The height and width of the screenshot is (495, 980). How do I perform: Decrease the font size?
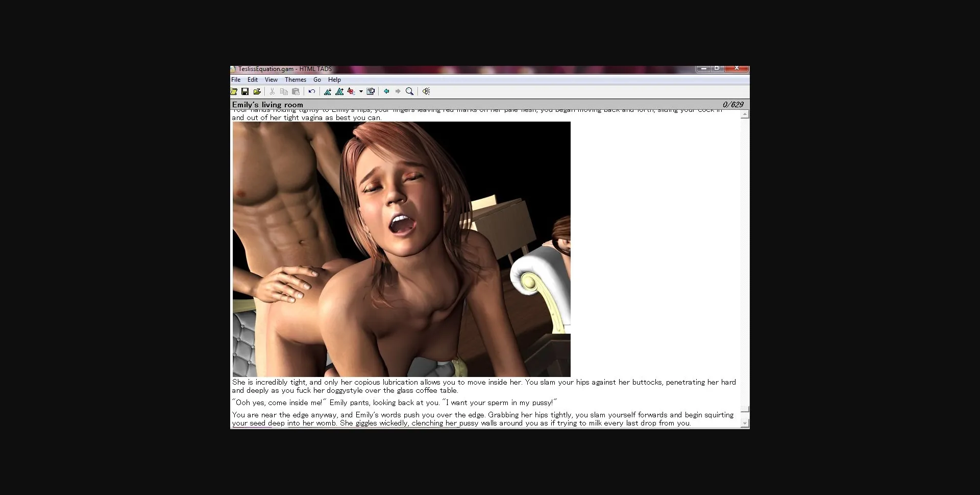[x=328, y=91]
